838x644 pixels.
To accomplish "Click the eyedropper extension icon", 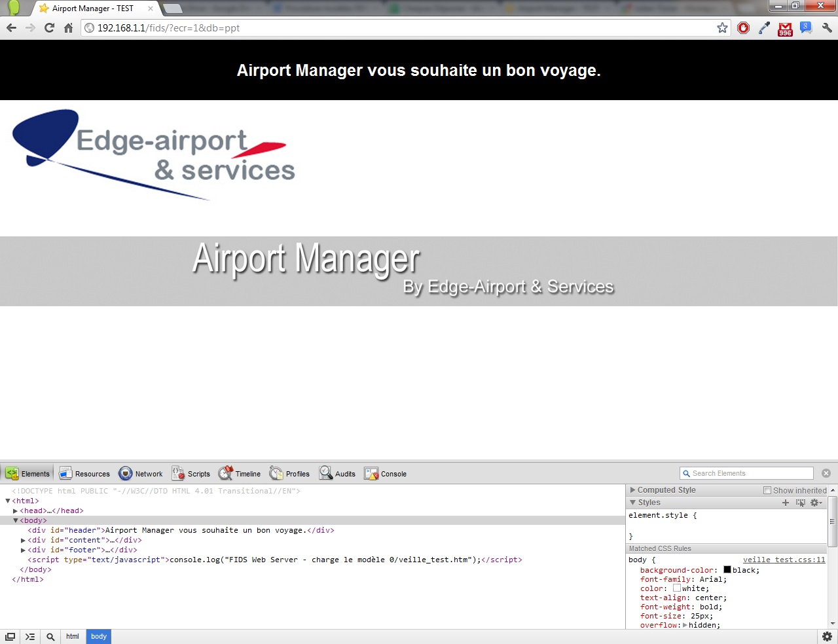I will tap(764, 28).
